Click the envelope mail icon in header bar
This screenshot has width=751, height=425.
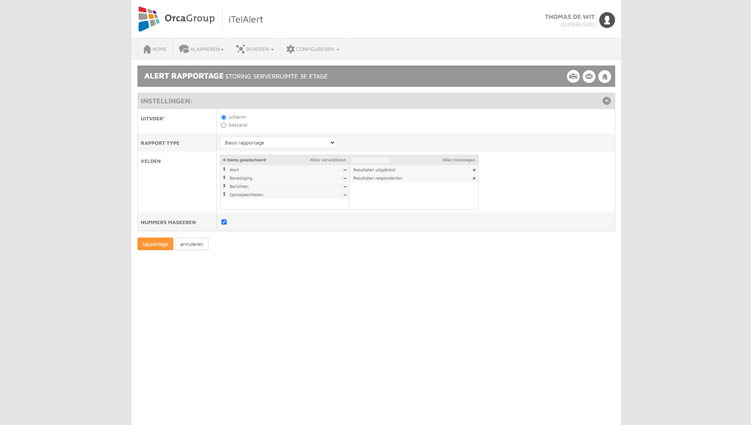point(589,76)
